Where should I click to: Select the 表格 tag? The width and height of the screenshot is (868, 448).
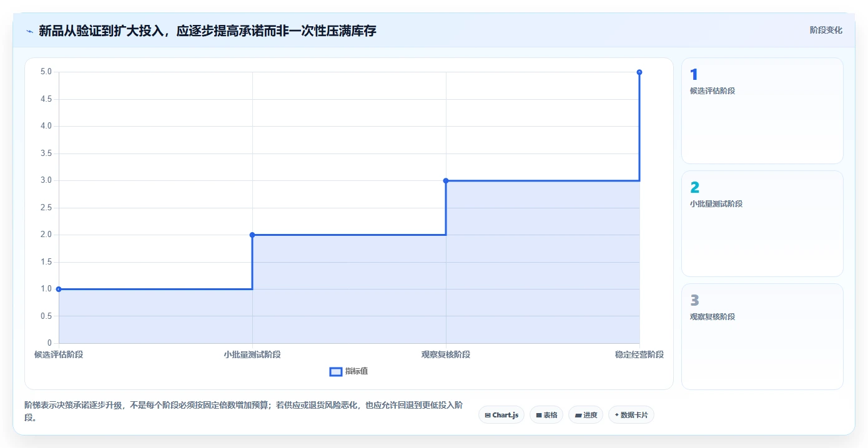tap(546, 415)
